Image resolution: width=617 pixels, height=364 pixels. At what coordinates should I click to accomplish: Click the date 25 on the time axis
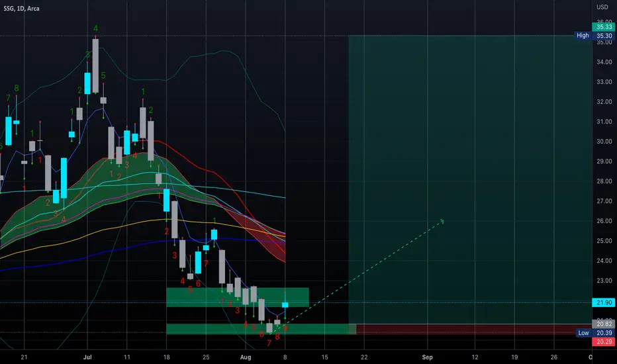(206, 357)
